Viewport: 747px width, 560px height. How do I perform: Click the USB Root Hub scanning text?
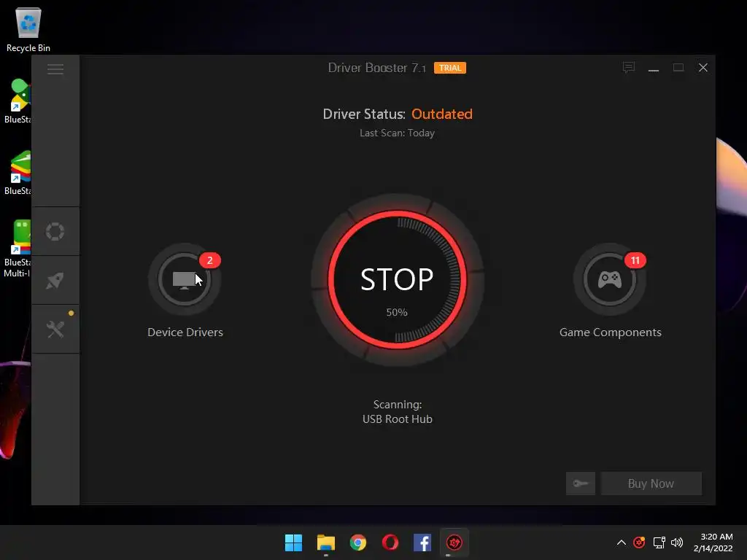398,419
